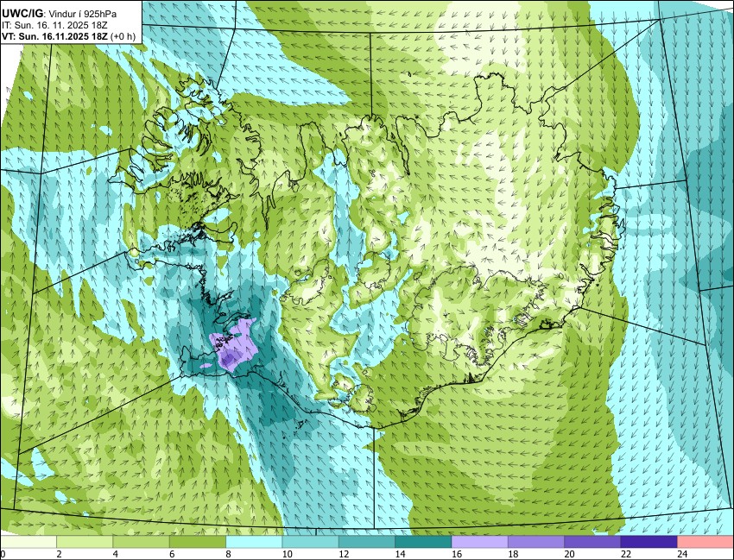Viewport: 734px width, 560px height.
Task: Click the legend value '16'
Action: 457,554
